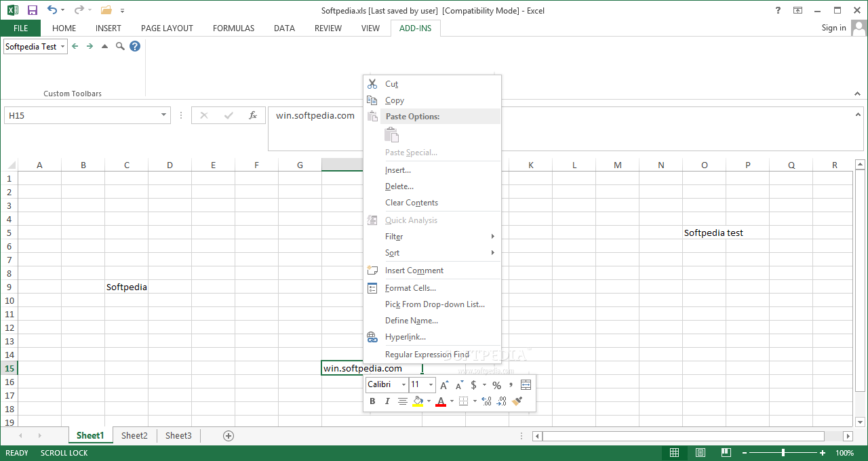Open the blue question mark help icon
This screenshot has height=461, width=868.
(x=135, y=46)
